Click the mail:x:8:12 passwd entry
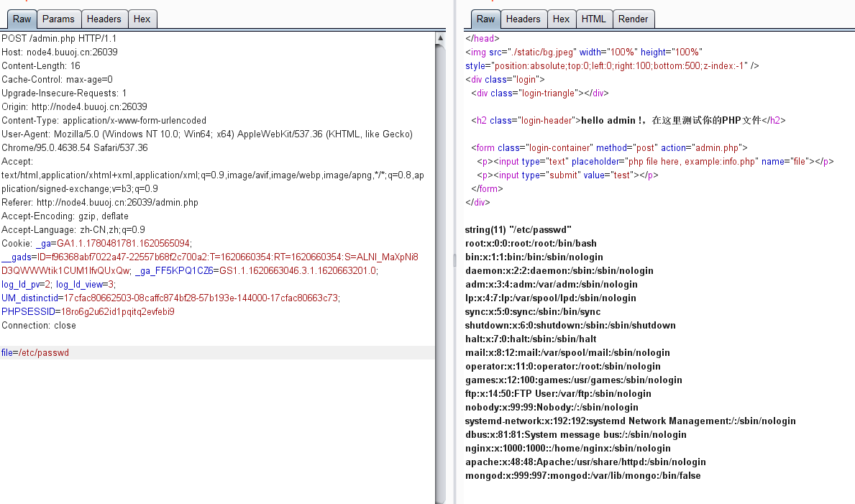855x504 pixels. 567,352
